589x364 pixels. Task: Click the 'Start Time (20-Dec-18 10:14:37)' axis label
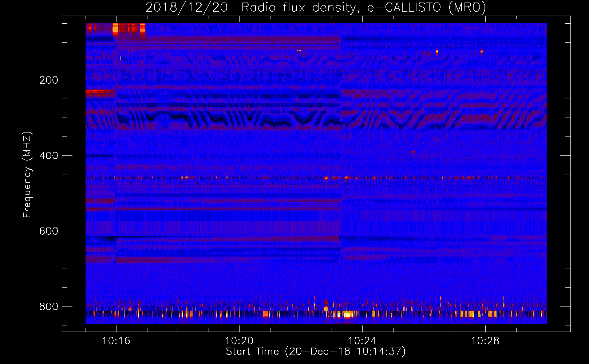coord(316,352)
